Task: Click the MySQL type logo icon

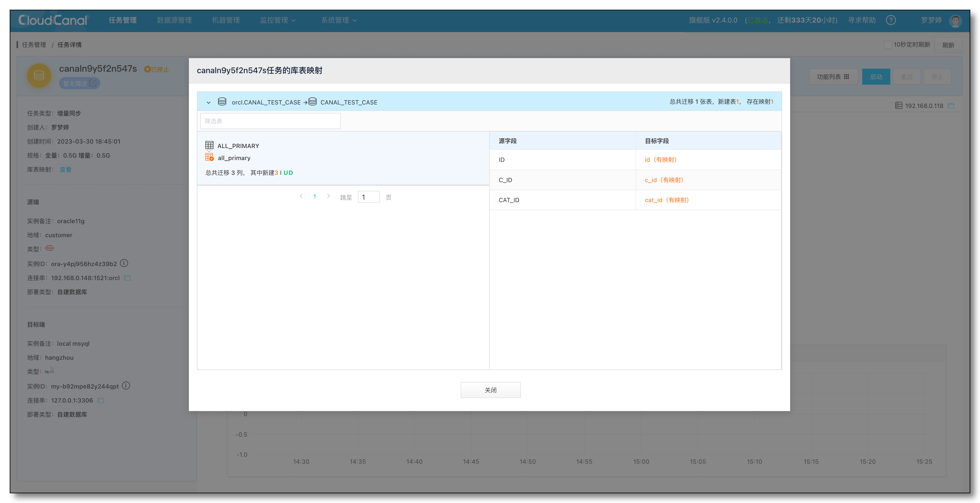Action: (x=49, y=370)
